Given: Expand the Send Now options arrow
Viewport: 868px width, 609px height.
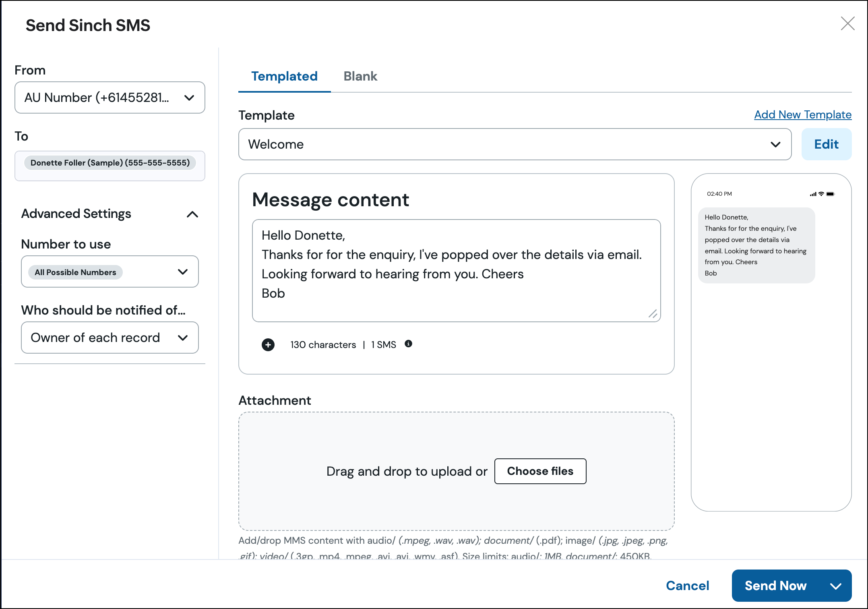Looking at the screenshot, I should (836, 586).
